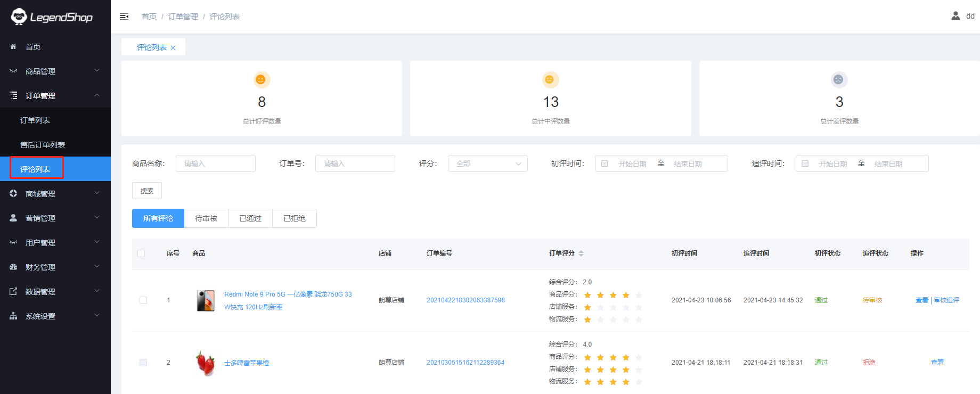980x394 pixels.
Task: Click the user avatar icon at top right
Action: (956, 16)
